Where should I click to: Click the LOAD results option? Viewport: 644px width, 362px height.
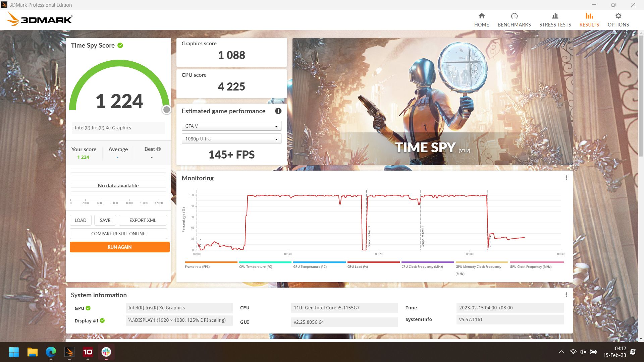(x=80, y=219)
